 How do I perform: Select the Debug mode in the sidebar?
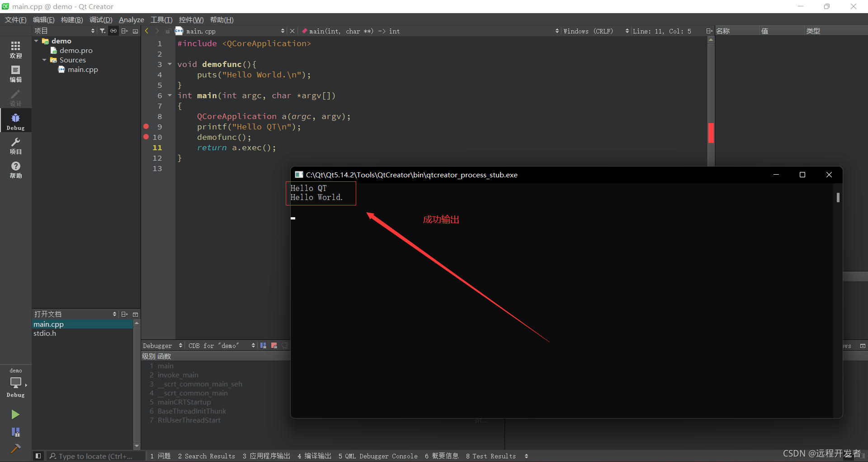click(x=15, y=121)
